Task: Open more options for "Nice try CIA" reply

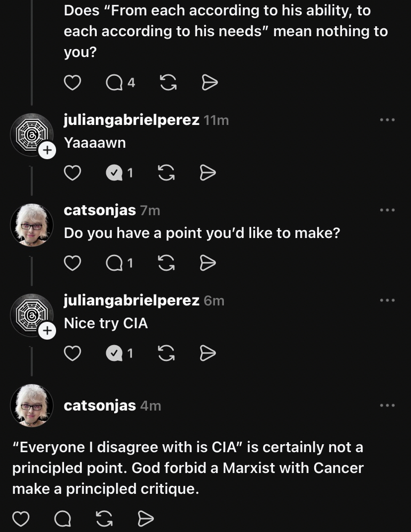Action: [x=387, y=300]
